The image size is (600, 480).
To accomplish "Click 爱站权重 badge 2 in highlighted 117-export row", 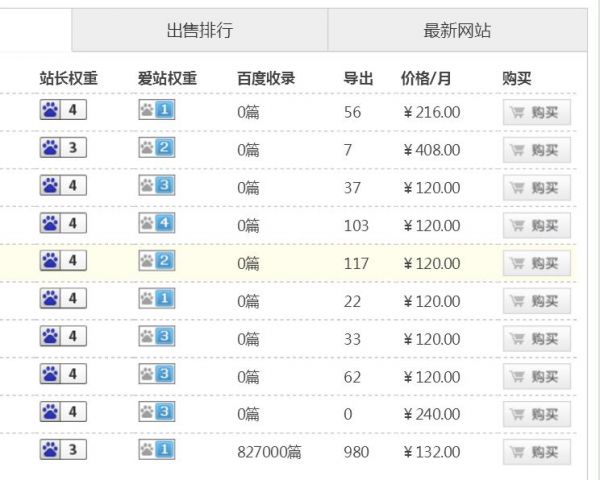I will 157,262.
